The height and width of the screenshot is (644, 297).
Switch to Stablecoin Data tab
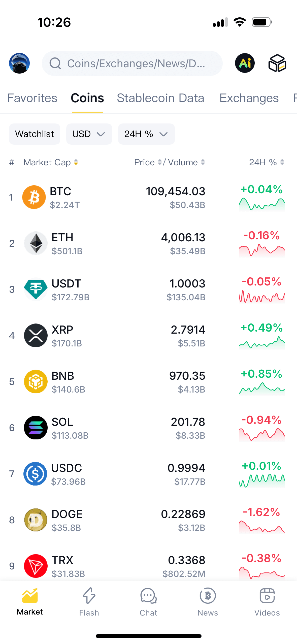160,98
